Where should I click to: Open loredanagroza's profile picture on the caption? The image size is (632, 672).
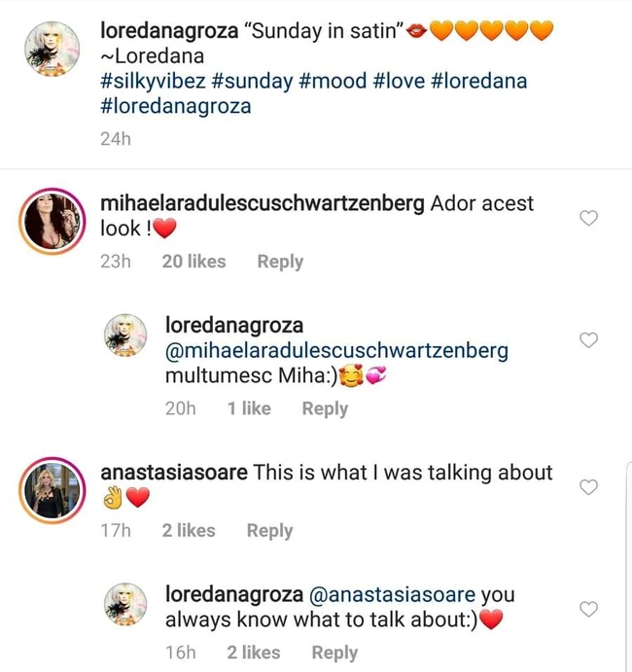(x=52, y=50)
